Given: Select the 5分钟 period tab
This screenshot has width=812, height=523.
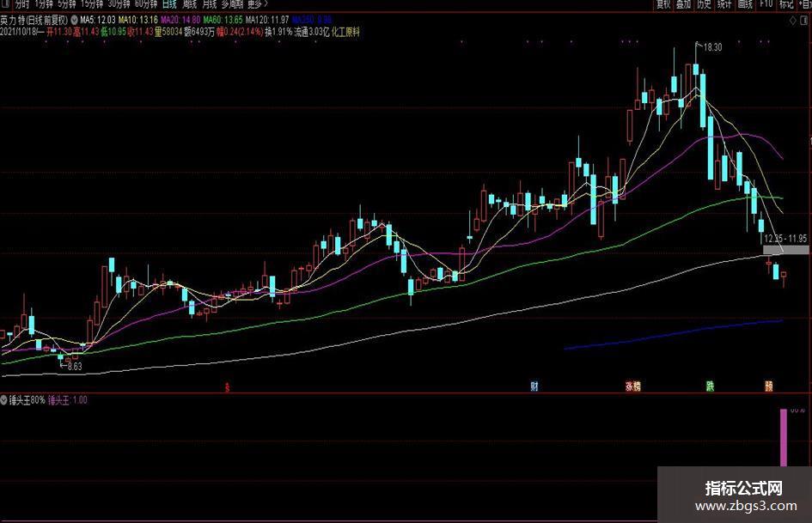Looking at the screenshot, I should coord(66,4).
